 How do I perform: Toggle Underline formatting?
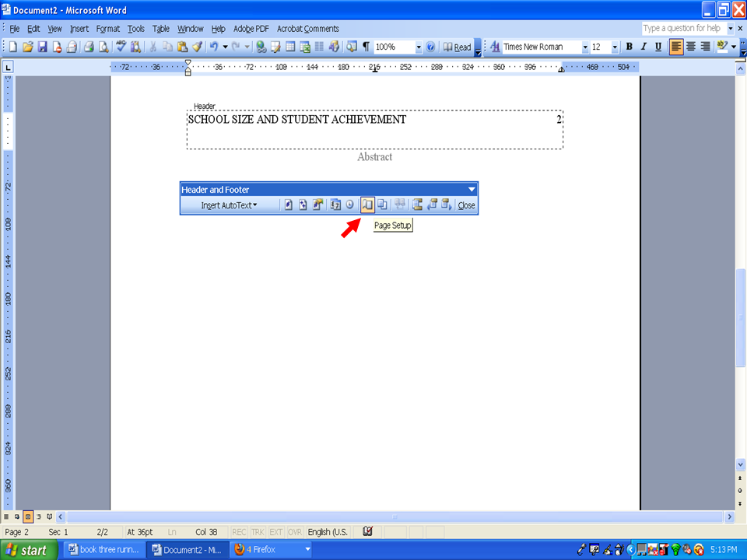(658, 47)
